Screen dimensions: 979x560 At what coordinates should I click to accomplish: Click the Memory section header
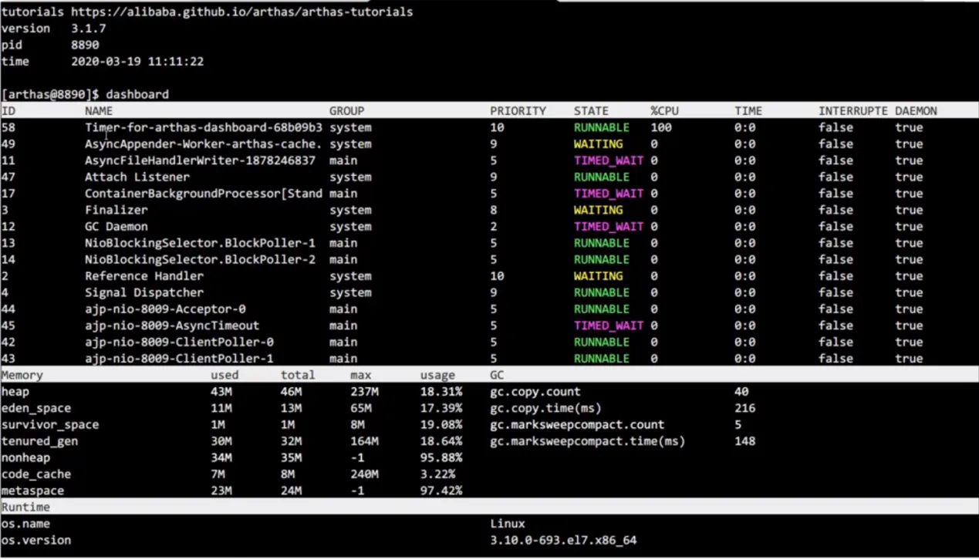click(x=22, y=376)
